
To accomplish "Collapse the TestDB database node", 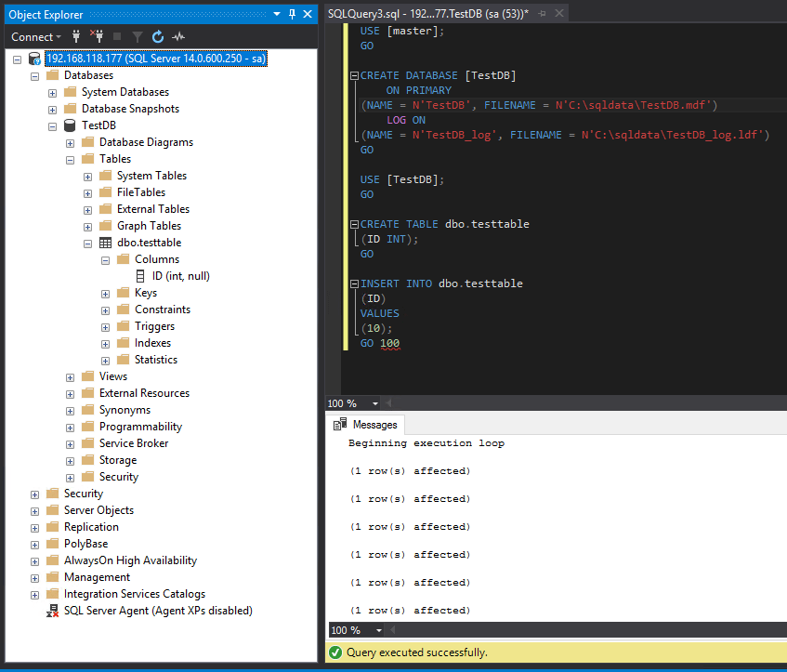I will (53, 125).
